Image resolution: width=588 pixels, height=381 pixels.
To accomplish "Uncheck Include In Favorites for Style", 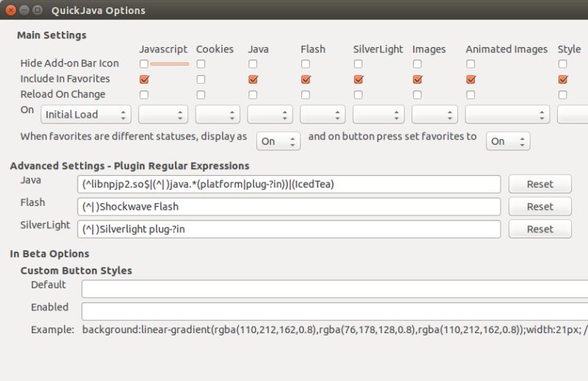I will 563,79.
